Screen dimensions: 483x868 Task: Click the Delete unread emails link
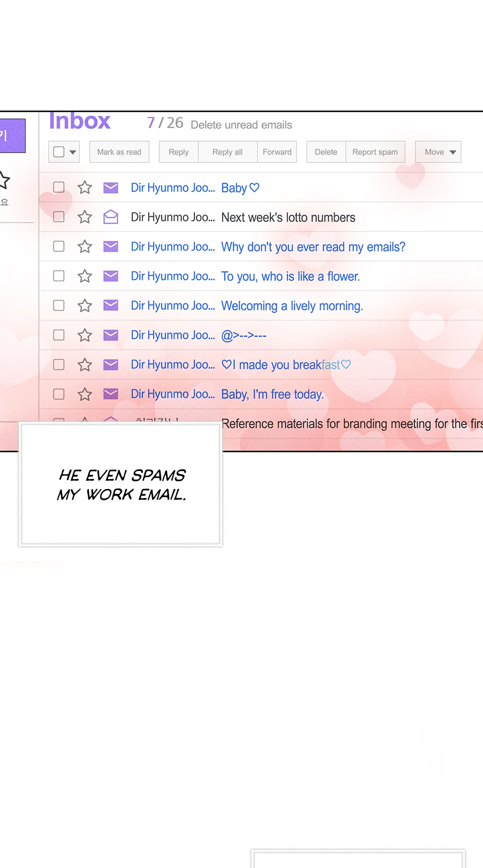pos(241,125)
